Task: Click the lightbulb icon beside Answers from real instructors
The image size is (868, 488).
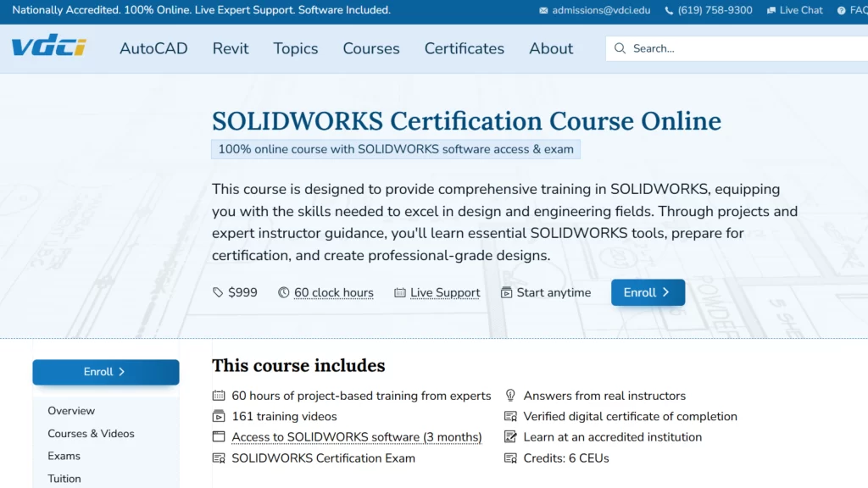Action: (x=510, y=396)
